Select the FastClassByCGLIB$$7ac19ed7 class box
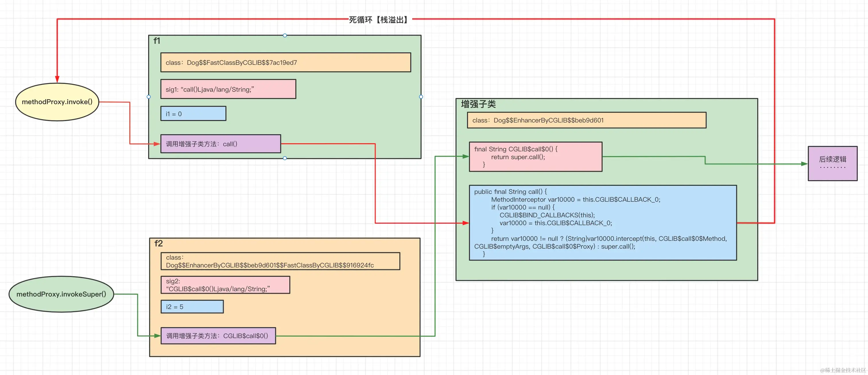 tap(285, 62)
